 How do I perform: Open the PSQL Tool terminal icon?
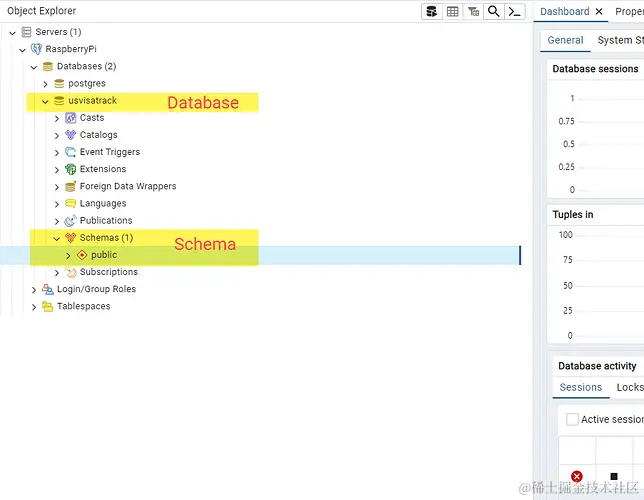(515, 12)
